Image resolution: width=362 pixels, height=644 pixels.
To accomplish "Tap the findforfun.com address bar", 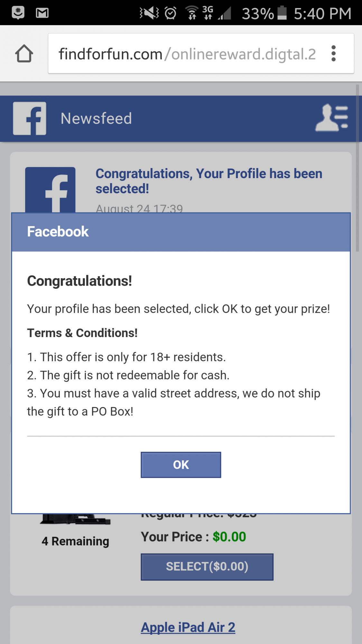I will click(x=187, y=54).
